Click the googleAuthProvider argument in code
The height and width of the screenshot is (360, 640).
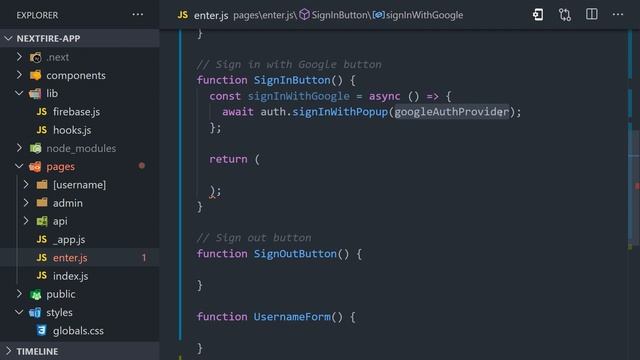[x=452, y=111]
